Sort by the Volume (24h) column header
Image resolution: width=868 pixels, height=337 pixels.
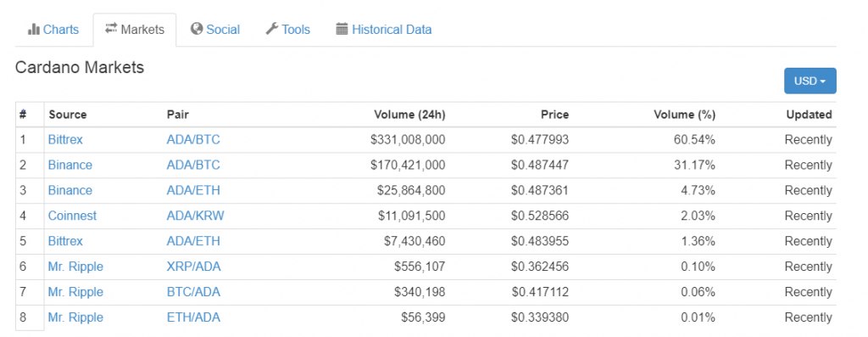pos(409,115)
